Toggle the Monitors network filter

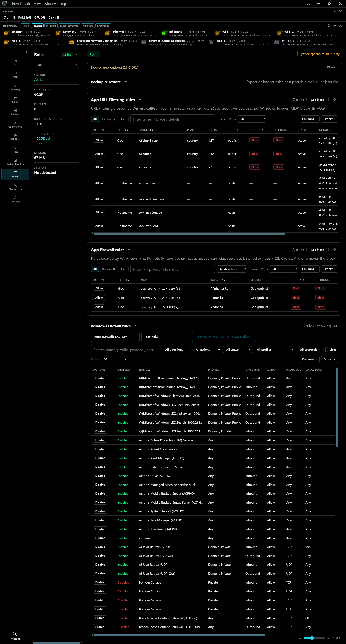tap(88, 26)
